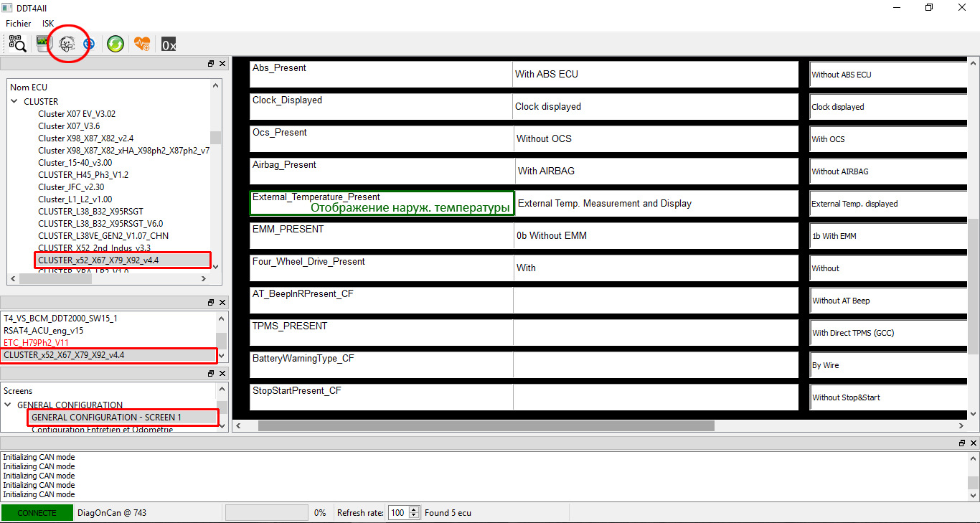Open the Fichier menu
The height and width of the screenshot is (523, 980).
19,24
